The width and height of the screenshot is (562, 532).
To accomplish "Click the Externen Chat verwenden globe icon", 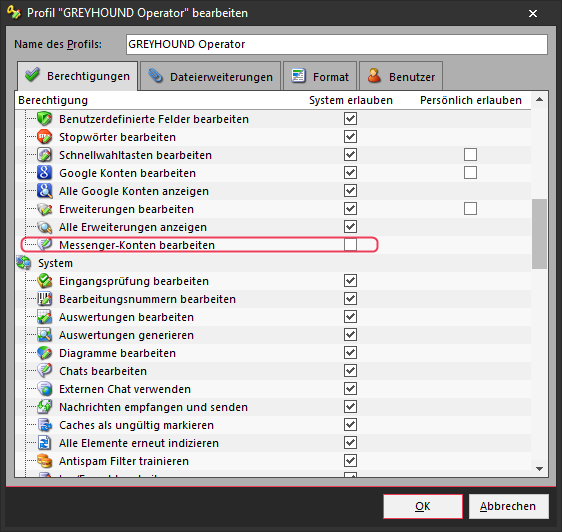I will pyautogui.click(x=44, y=389).
